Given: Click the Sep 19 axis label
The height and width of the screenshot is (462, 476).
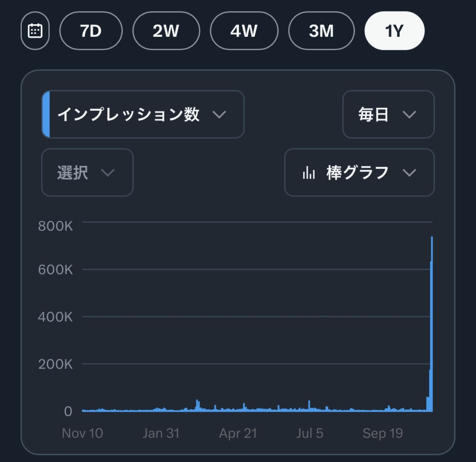Looking at the screenshot, I should tap(383, 433).
